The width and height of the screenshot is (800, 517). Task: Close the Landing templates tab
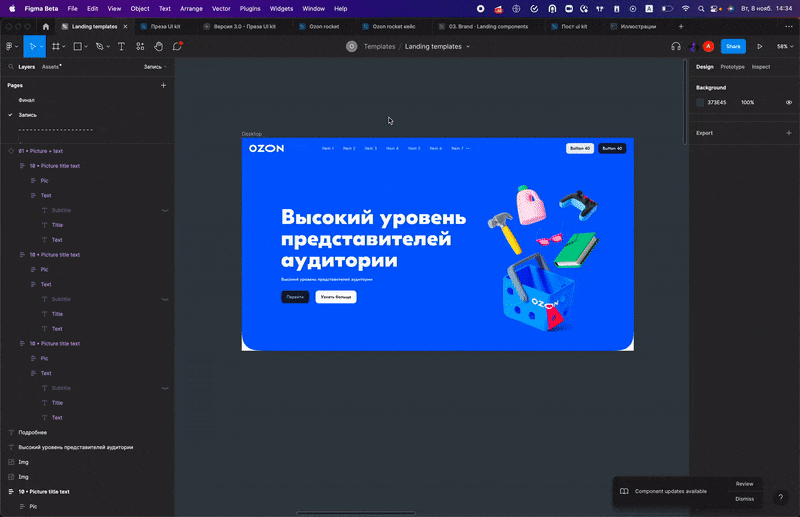click(x=126, y=27)
